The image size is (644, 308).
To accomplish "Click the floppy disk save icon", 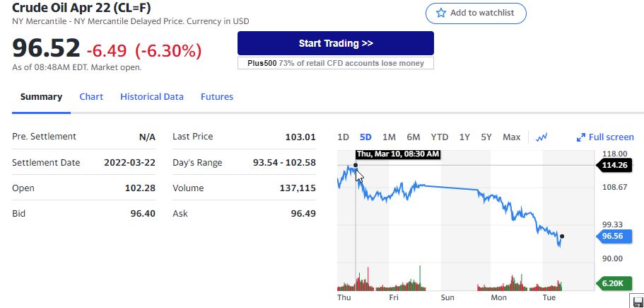I will tap(638, 302).
